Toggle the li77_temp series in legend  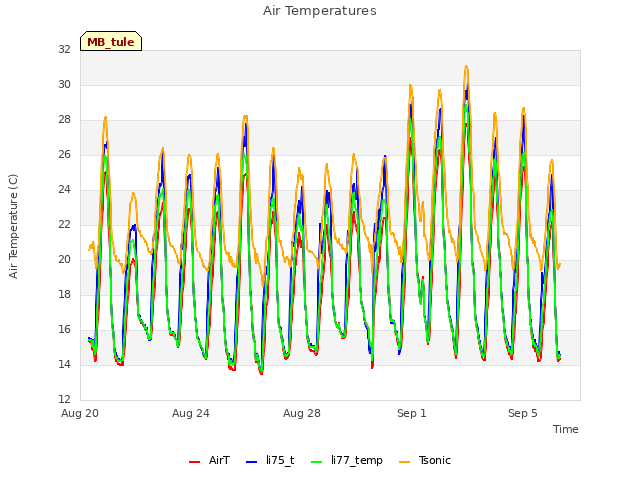tap(347, 460)
